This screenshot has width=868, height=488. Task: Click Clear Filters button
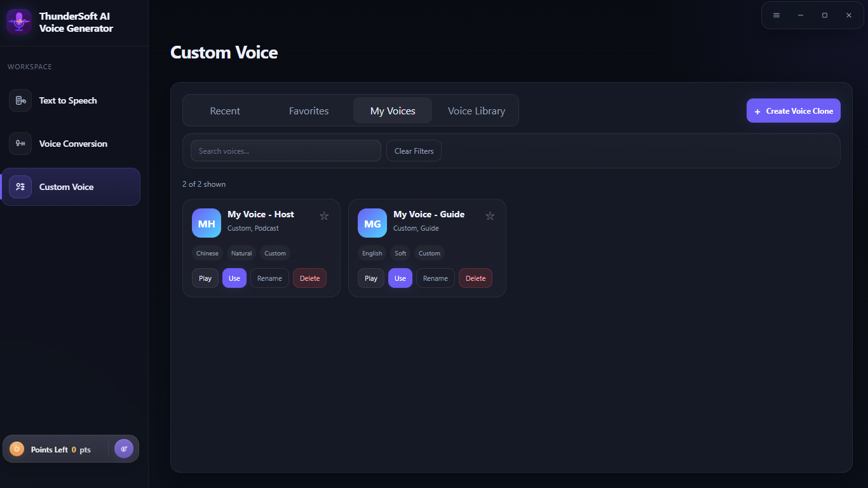[x=414, y=151]
